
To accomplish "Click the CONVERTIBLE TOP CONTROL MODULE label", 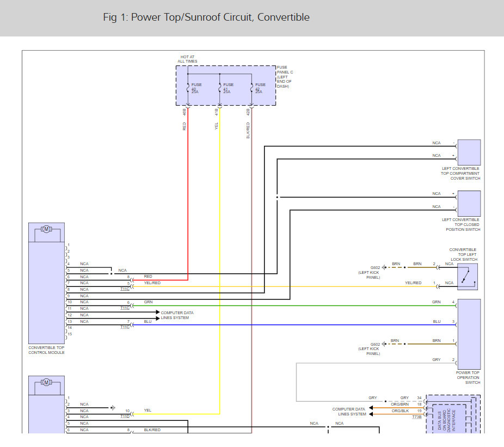I will coord(46,350).
